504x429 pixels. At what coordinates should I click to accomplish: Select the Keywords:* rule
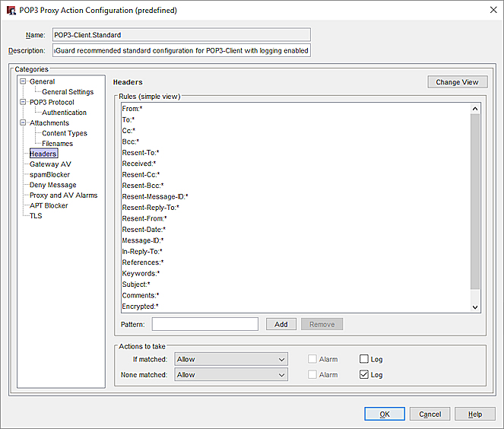click(296, 273)
